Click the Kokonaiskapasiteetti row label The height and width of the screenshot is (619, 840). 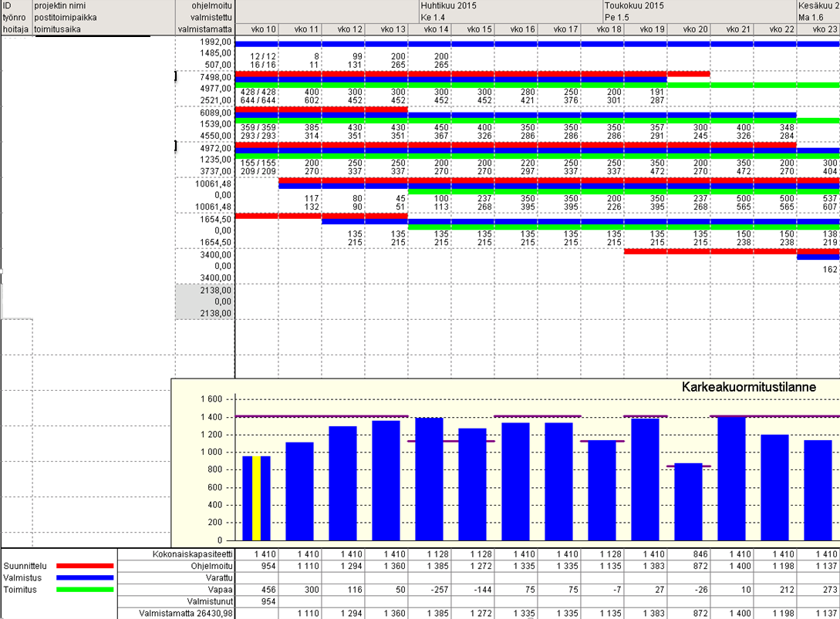(x=193, y=554)
